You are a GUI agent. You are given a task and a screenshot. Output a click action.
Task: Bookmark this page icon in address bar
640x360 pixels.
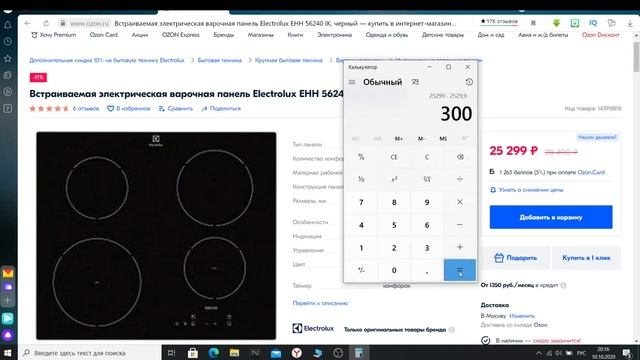(x=533, y=23)
